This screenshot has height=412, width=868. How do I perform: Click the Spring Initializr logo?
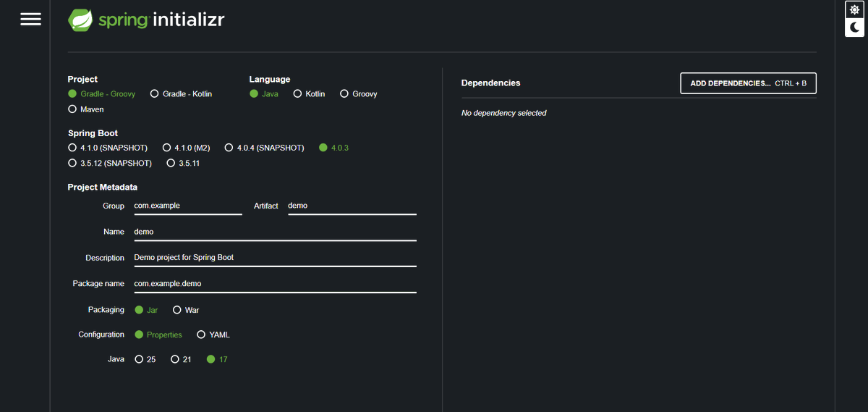tap(146, 20)
